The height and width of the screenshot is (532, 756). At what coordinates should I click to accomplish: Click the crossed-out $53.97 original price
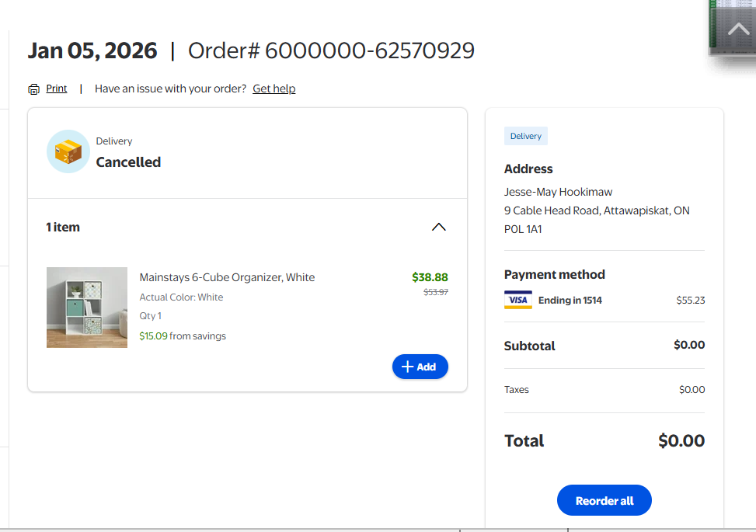435,292
